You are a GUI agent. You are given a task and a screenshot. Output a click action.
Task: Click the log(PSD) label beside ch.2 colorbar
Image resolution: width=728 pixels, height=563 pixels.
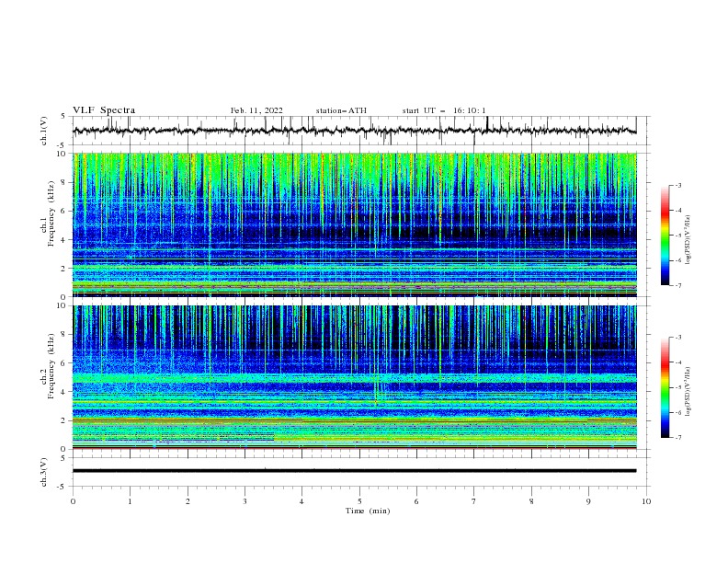click(x=688, y=392)
